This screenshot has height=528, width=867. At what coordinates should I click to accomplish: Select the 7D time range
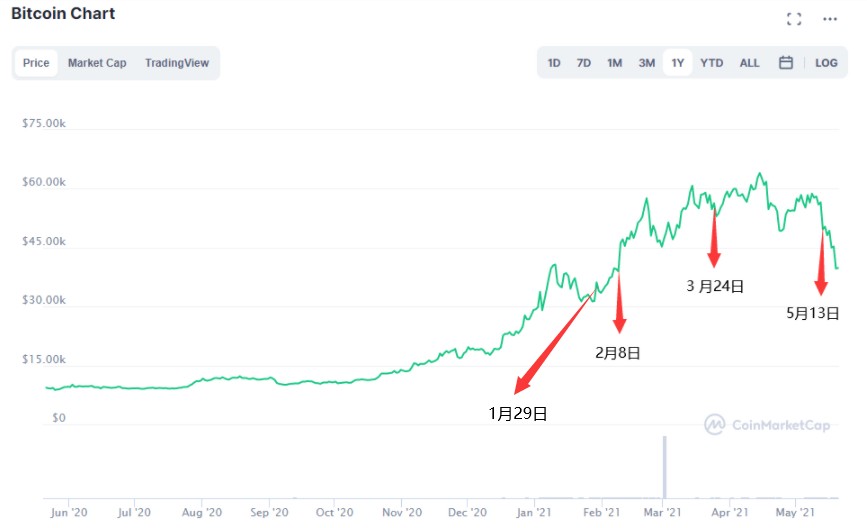point(584,63)
